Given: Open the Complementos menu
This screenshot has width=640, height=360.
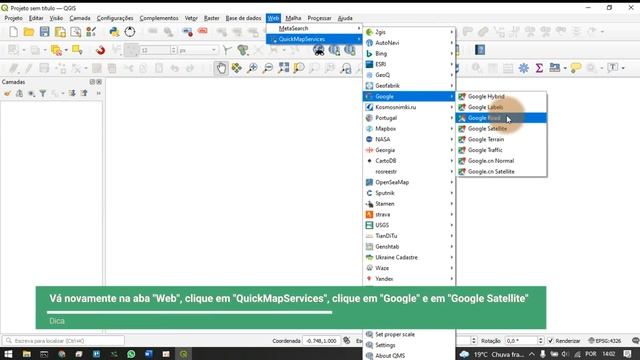Looking at the screenshot, I should (159, 18).
